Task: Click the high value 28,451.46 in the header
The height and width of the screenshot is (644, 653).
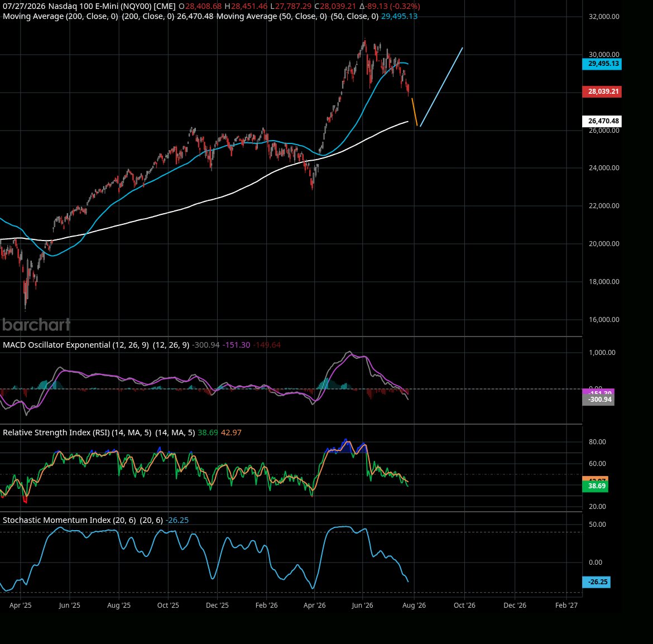Action: tap(249, 6)
